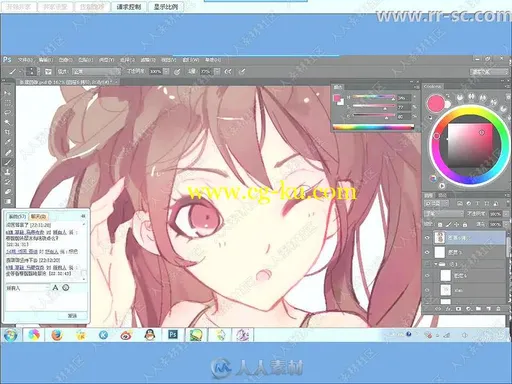The height and width of the screenshot is (384, 512).
Task: Toggle visibility of the layer group row
Action: (427, 264)
